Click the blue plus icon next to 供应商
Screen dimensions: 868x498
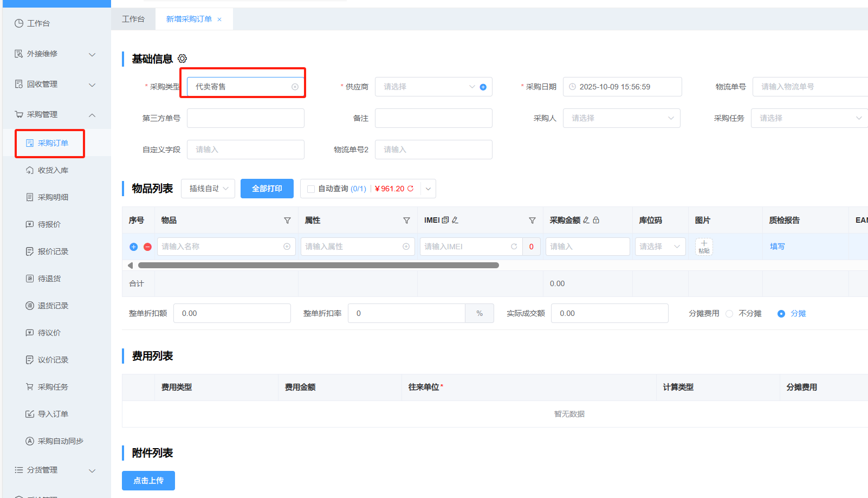(x=483, y=87)
